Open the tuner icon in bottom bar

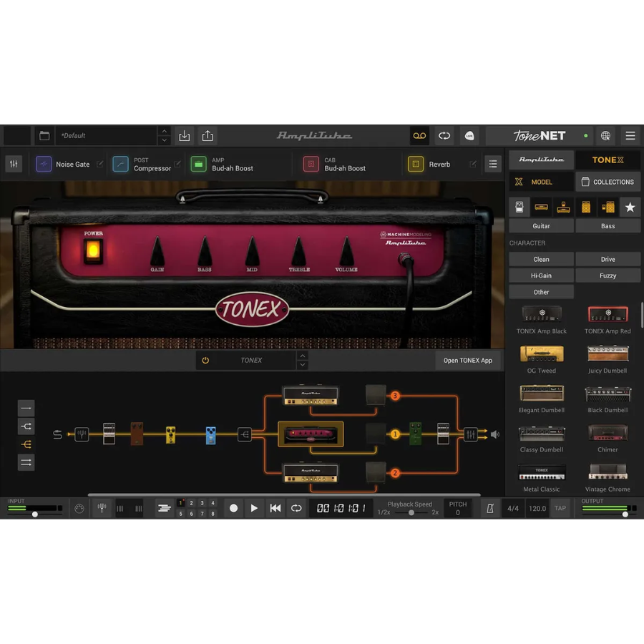pyautogui.click(x=102, y=508)
